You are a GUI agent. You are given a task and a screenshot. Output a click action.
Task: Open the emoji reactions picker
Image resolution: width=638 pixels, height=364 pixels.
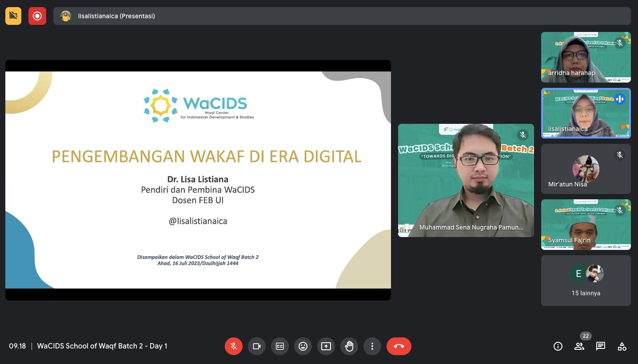[303, 346]
